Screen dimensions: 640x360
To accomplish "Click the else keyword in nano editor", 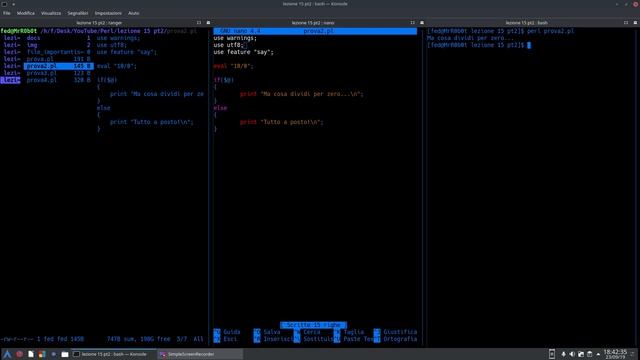I will click(220, 108).
